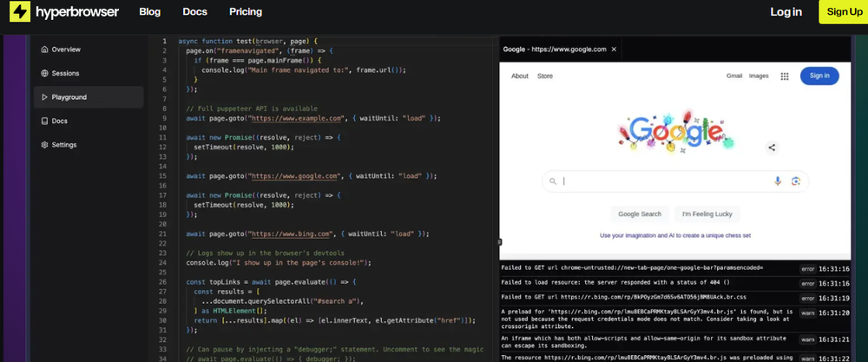This screenshot has height=362, width=868.
Task: Click the 'server responded with a status of 404' log
Action: click(615, 282)
